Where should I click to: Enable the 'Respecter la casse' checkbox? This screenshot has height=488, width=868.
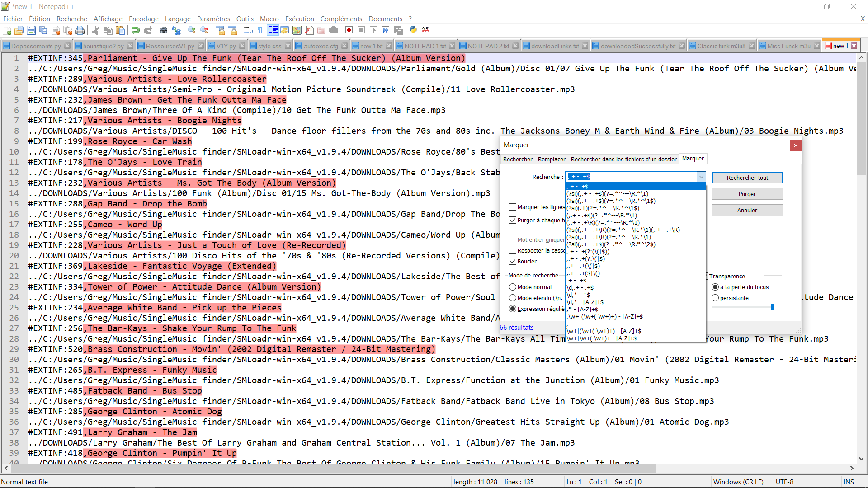coord(513,250)
